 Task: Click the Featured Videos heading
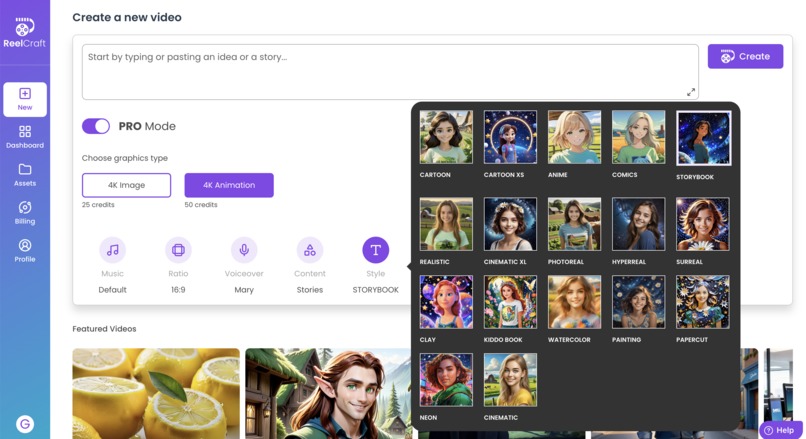(x=104, y=329)
